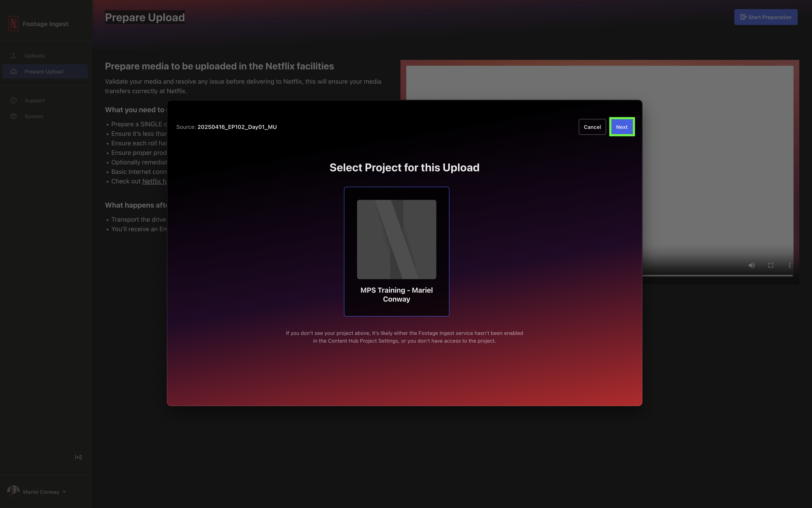Viewport: 812px width, 508px height.
Task: Open Uploads in the sidebar
Action: 45,56
